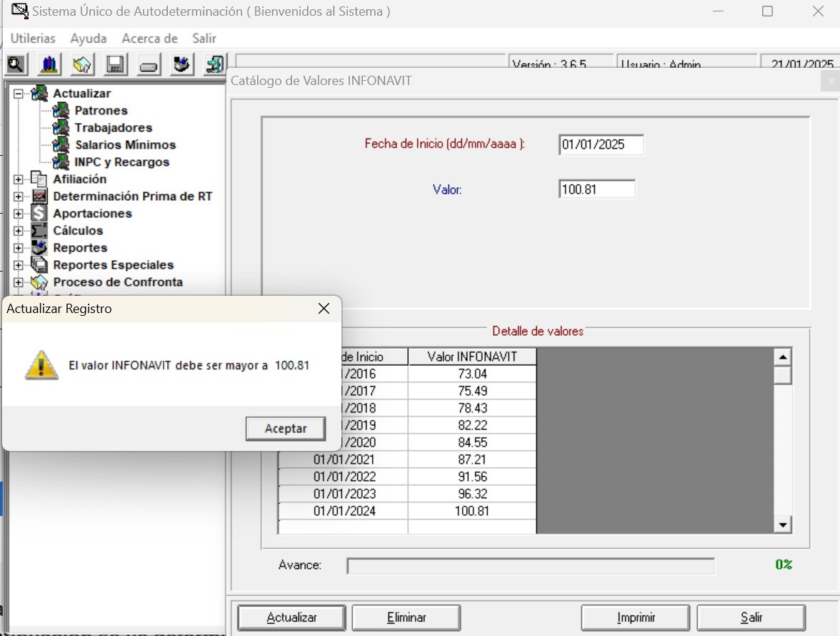The image size is (840, 636).
Task: Click the floppy disk save toolbar icon
Action: click(x=116, y=65)
